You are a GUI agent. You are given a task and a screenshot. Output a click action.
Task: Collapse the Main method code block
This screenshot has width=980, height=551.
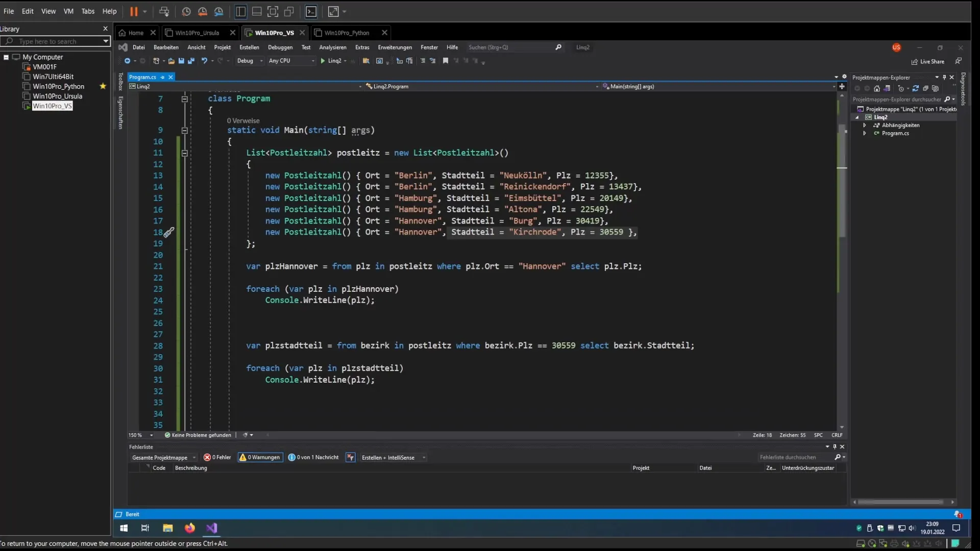[185, 131]
